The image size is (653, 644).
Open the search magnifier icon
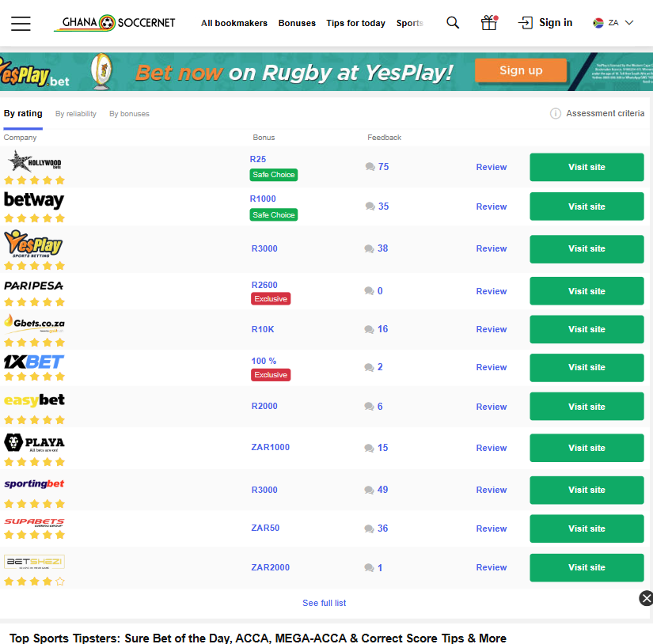pos(453,23)
